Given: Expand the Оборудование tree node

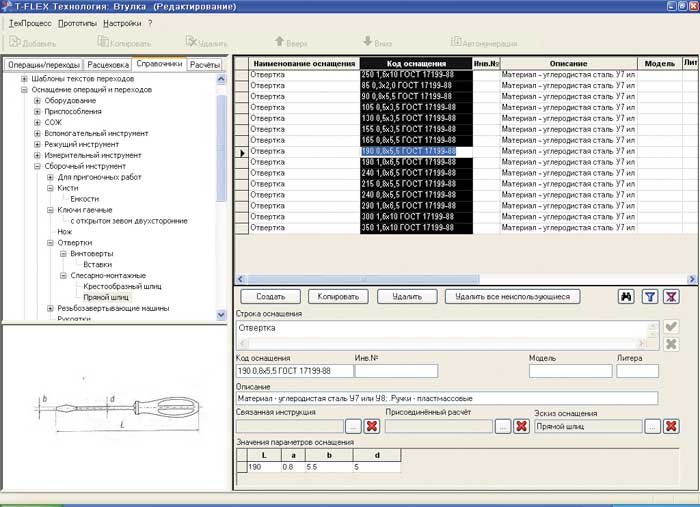Looking at the screenshot, I should (x=37, y=101).
